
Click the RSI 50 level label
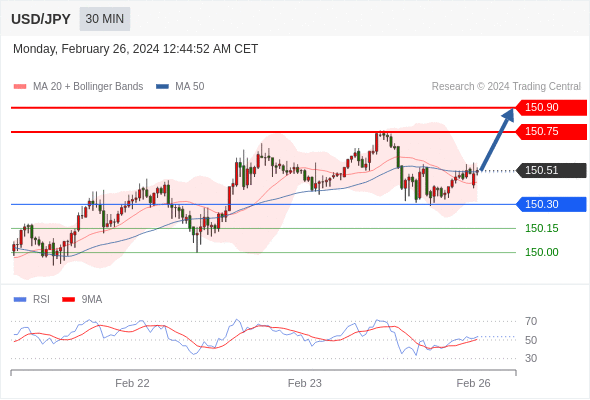tap(531, 340)
